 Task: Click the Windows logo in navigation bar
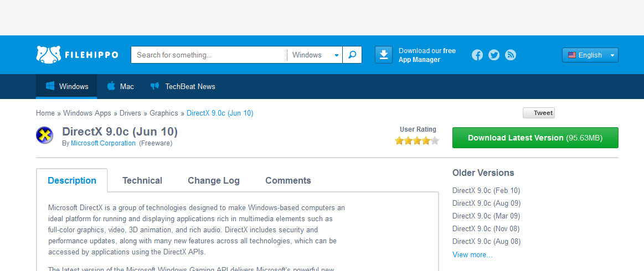coord(50,86)
